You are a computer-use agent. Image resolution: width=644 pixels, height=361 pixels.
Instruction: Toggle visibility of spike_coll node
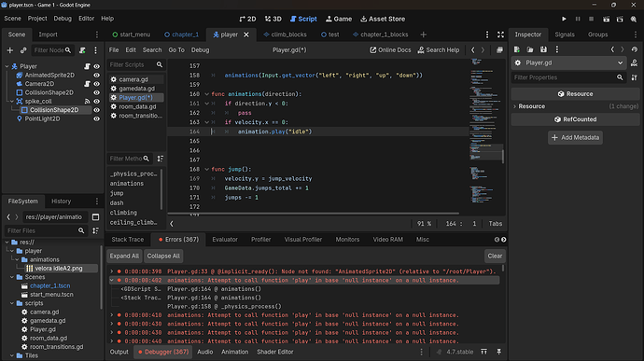[x=96, y=101]
